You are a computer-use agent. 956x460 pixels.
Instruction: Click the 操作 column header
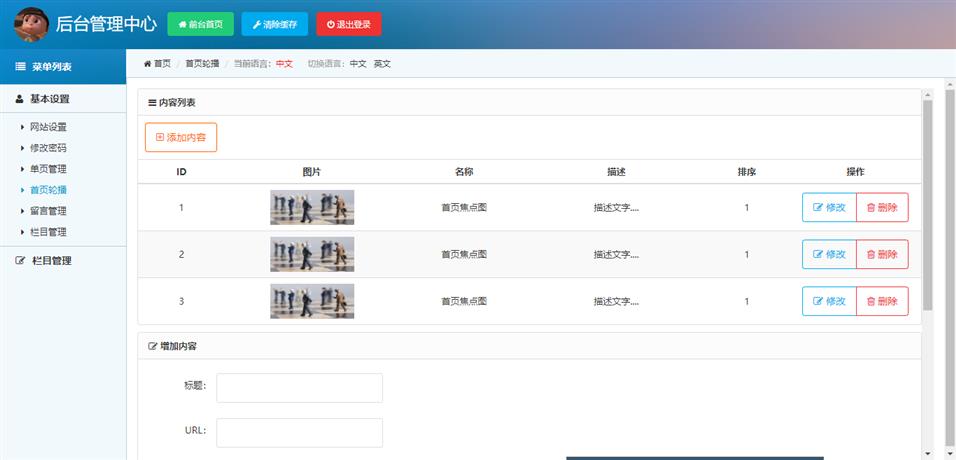[x=855, y=172]
